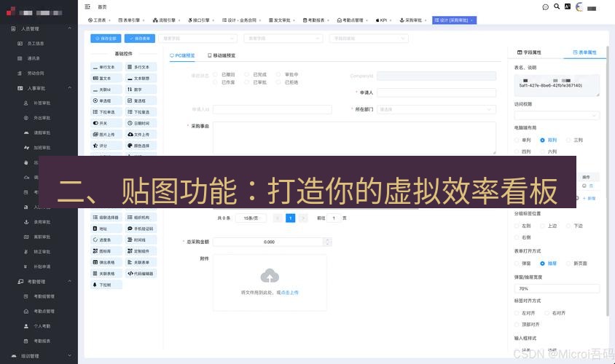Open the user avatar in the header

579,7
